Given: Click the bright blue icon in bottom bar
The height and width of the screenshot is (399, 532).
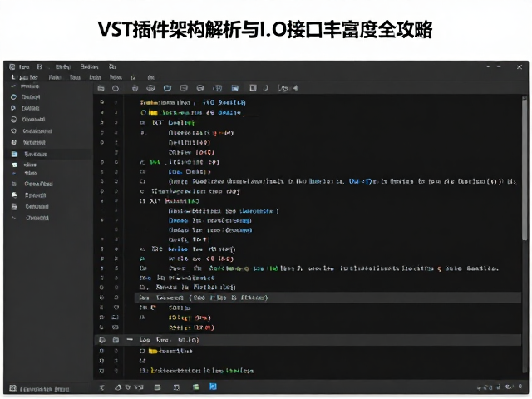Looking at the screenshot, I should click(x=213, y=387).
